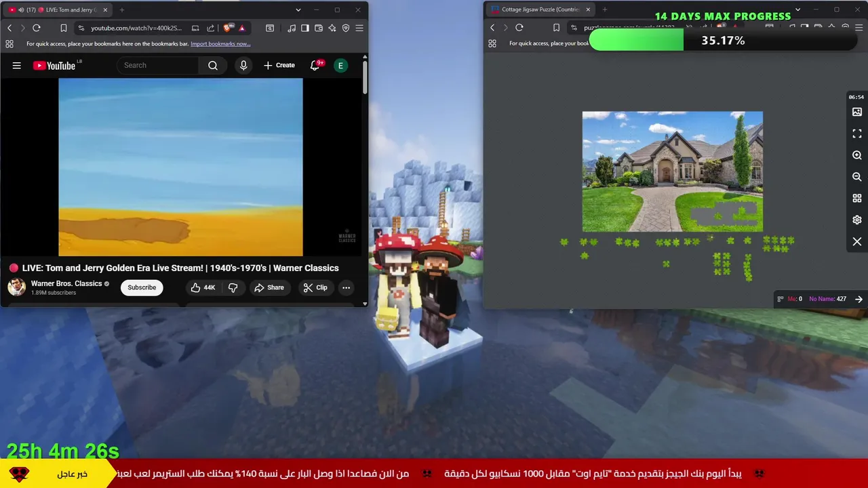
Task: Zoom in on the jigsaw puzzle
Action: pyautogui.click(x=857, y=155)
